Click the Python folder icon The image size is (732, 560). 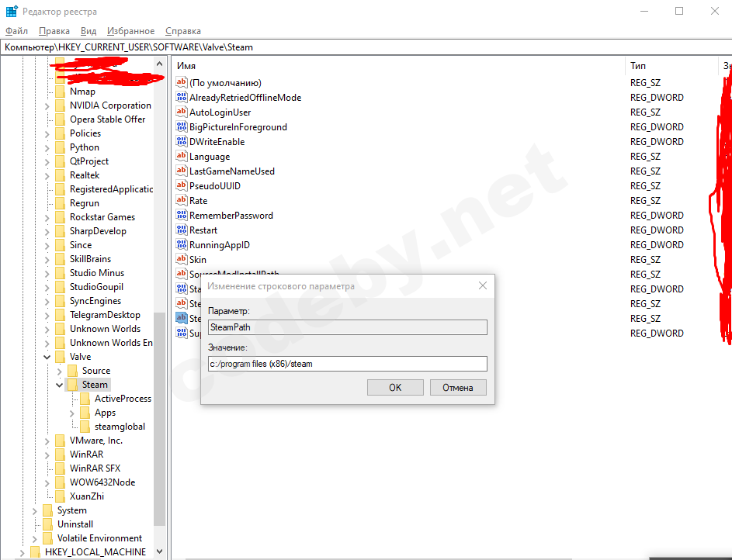point(60,147)
